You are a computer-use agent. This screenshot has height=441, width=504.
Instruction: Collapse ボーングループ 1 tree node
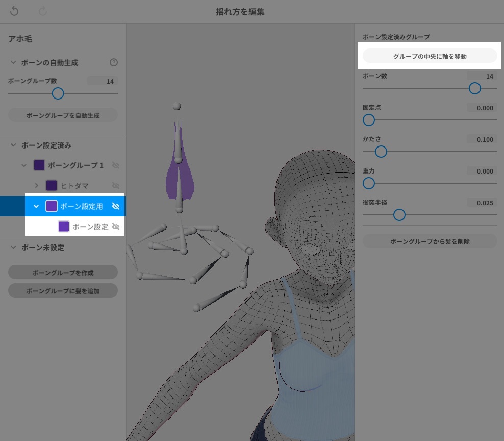[24, 165]
